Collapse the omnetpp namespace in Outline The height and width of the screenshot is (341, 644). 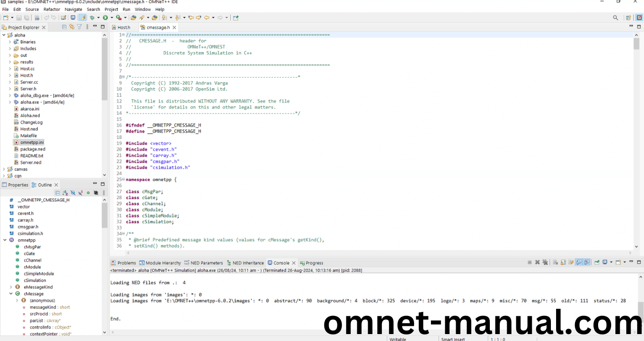pos(5,240)
